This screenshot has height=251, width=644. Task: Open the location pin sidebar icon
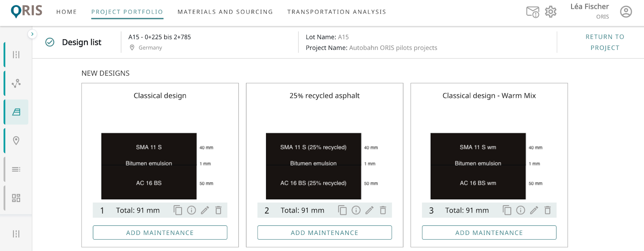click(x=16, y=140)
